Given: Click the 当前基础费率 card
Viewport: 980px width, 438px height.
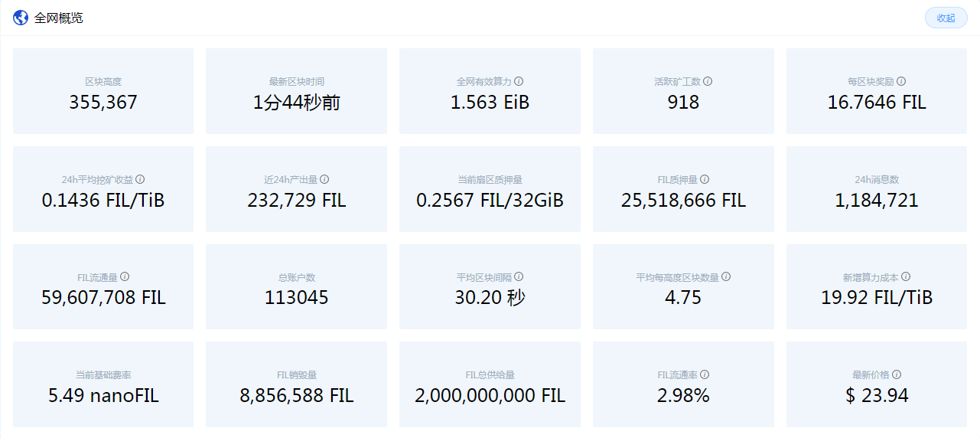Looking at the screenshot, I should point(103,384).
